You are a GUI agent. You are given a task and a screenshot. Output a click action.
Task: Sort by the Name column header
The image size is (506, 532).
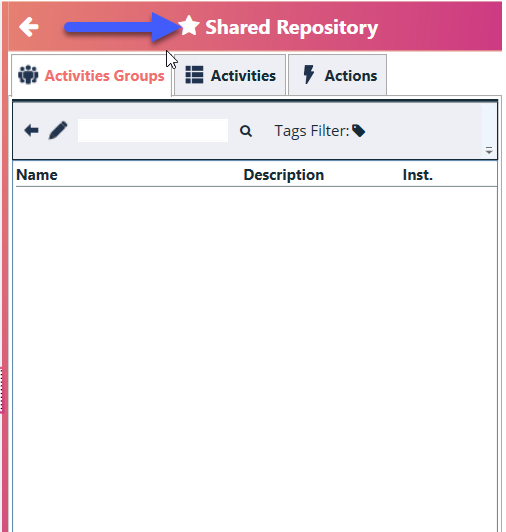point(37,175)
